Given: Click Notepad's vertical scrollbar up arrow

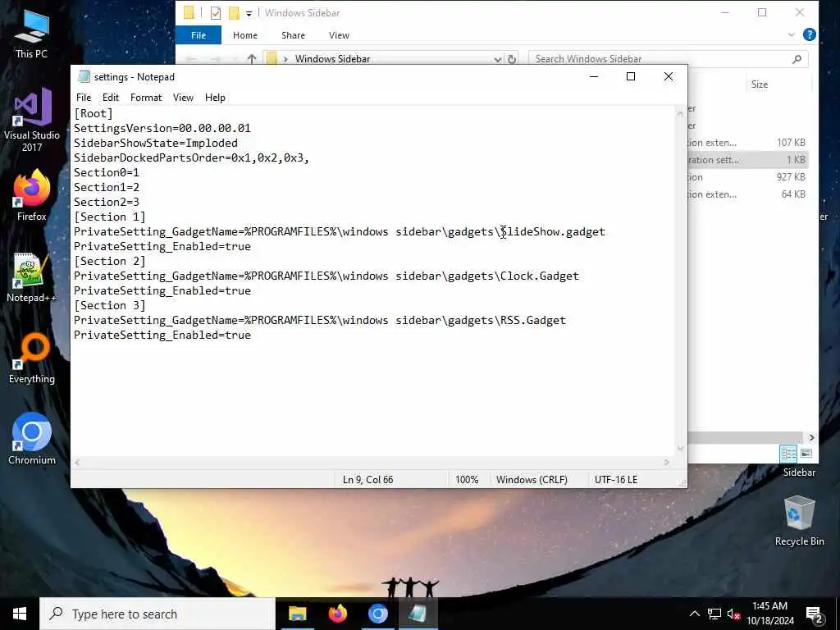Looking at the screenshot, I should pyautogui.click(x=680, y=113).
